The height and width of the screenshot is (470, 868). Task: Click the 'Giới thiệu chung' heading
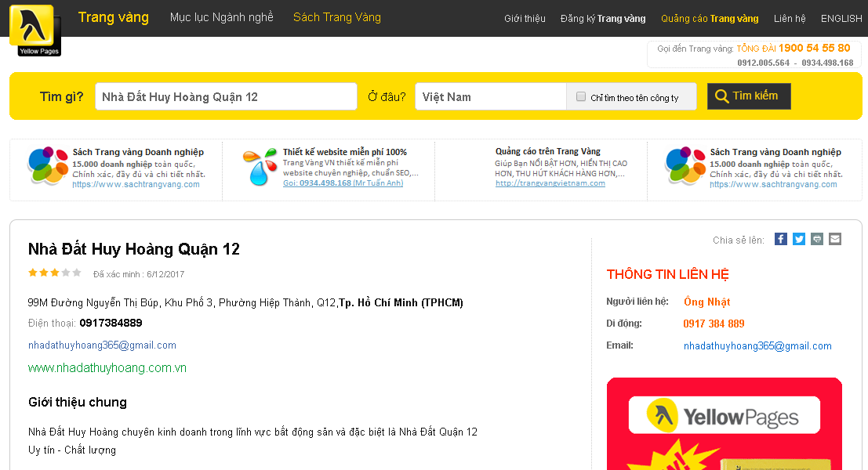click(78, 402)
